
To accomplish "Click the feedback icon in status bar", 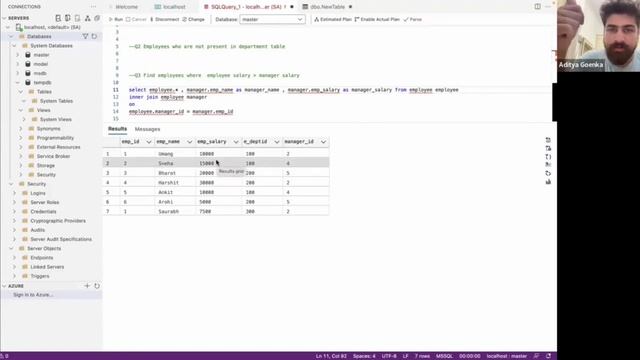I will tap(536, 356).
